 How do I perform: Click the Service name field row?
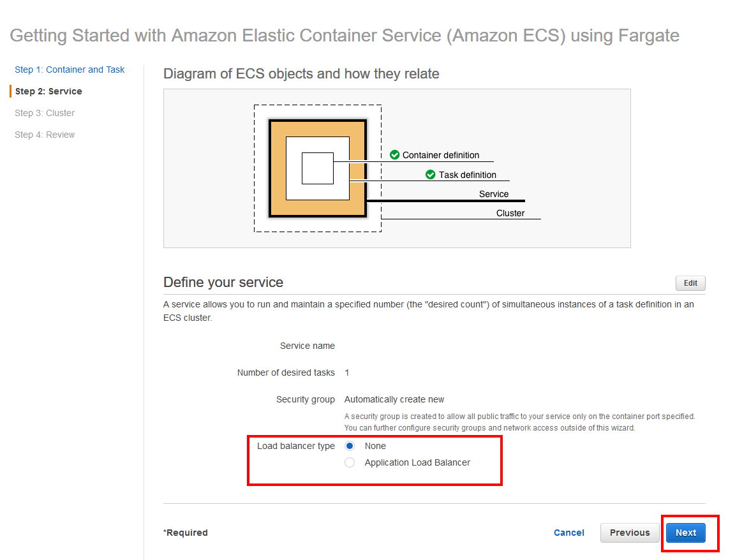[x=308, y=345]
